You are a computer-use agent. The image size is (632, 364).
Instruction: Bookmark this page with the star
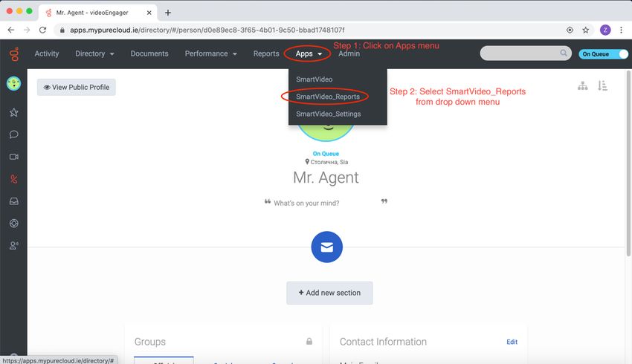[x=586, y=30]
